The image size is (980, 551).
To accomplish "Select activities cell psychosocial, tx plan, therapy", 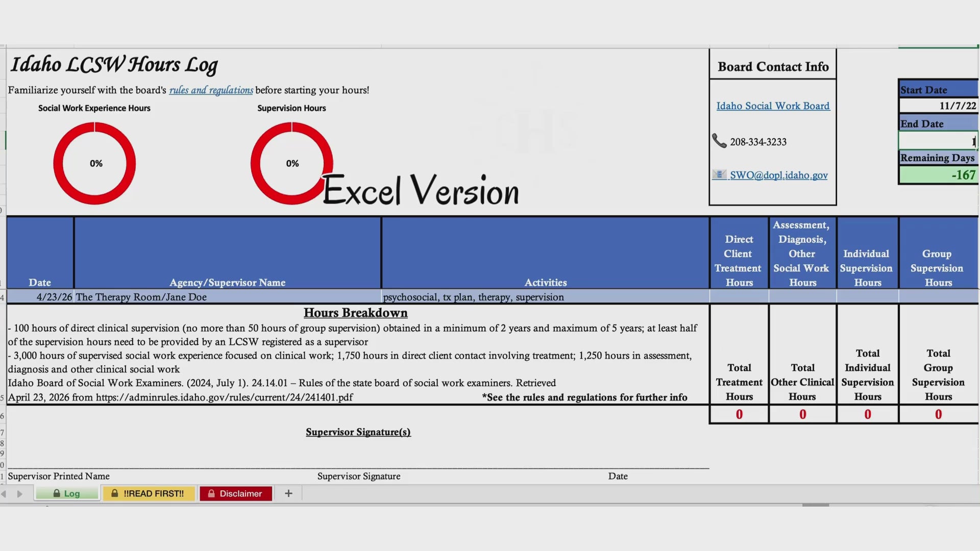I will 545,297.
